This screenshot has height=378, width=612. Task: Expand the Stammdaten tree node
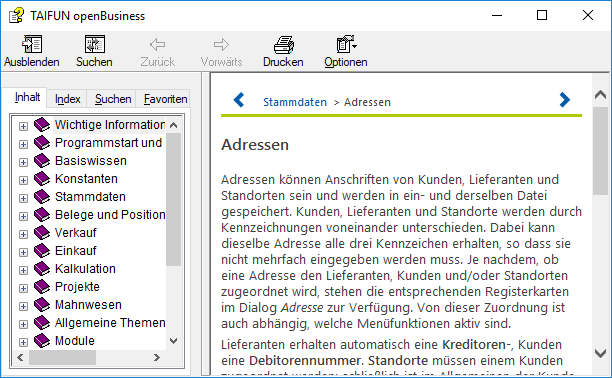(x=23, y=198)
